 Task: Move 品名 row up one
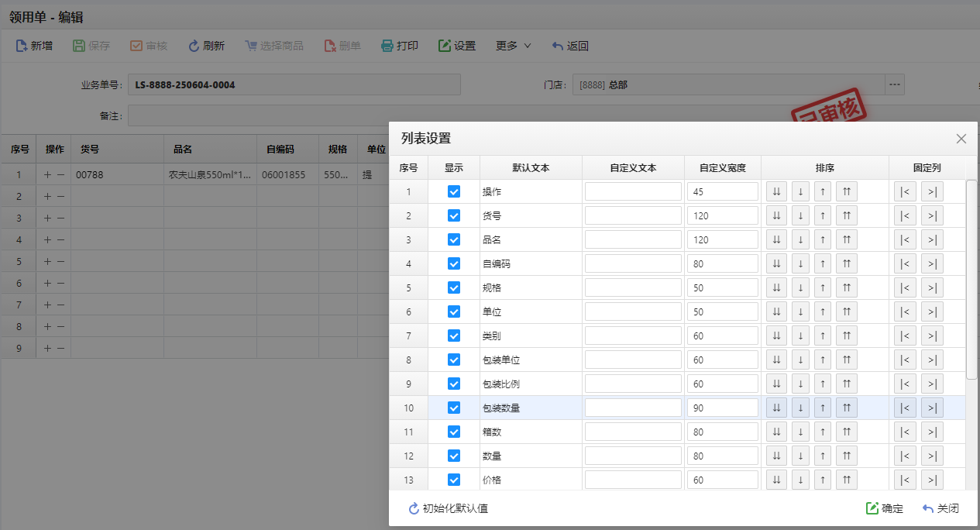(x=823, y=239)
